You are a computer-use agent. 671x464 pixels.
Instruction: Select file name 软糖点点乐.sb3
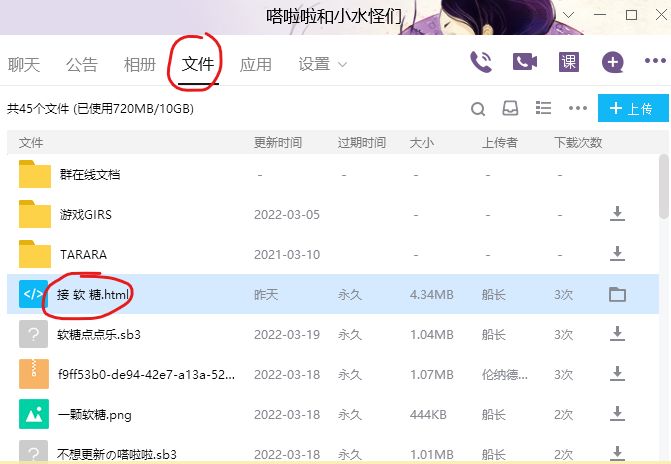(x=99, y=334)
